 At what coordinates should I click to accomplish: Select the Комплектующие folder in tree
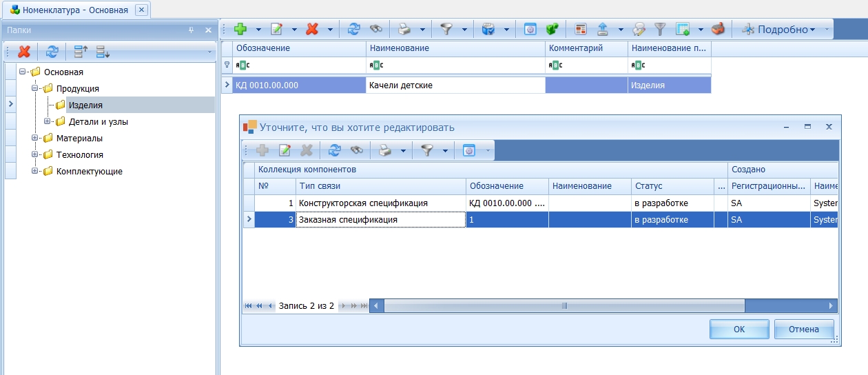(90, 171)
